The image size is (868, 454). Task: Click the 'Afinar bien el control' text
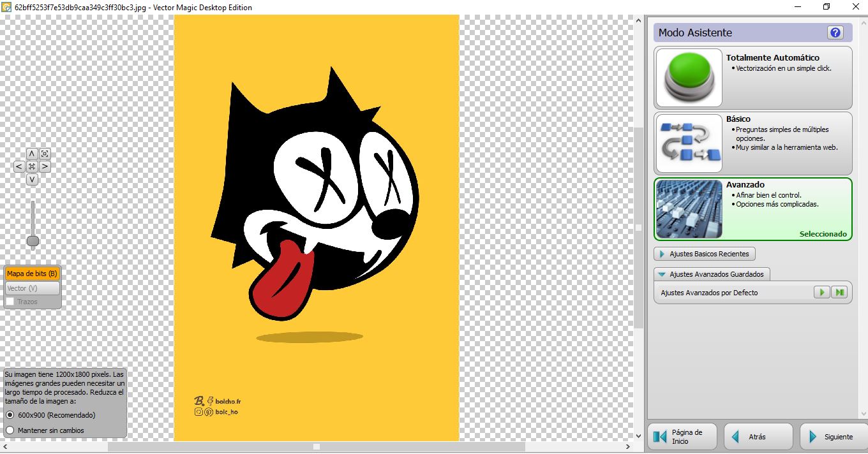[x=768, y=195]
